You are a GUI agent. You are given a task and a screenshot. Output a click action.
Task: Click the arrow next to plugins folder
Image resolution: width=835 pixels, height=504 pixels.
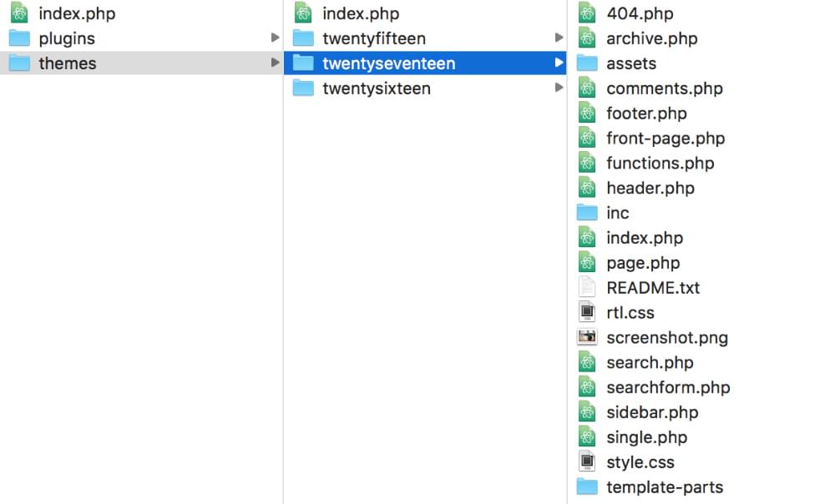(x=275, y=38)
